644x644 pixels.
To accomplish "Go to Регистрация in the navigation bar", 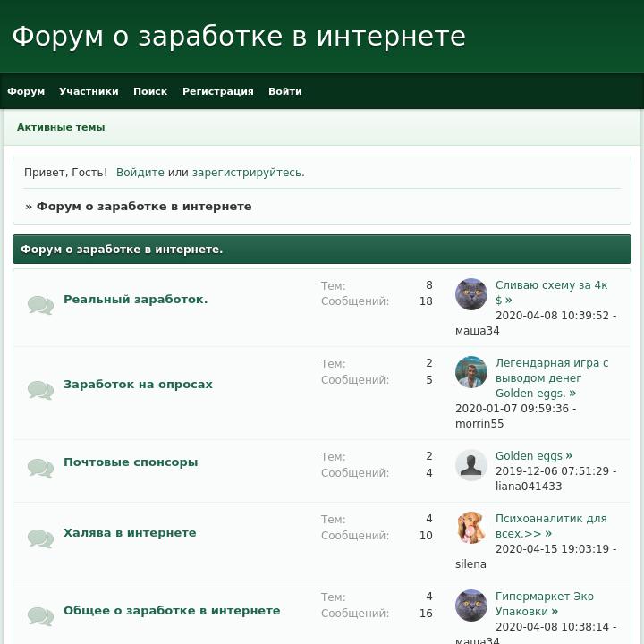I will (218, 91).
